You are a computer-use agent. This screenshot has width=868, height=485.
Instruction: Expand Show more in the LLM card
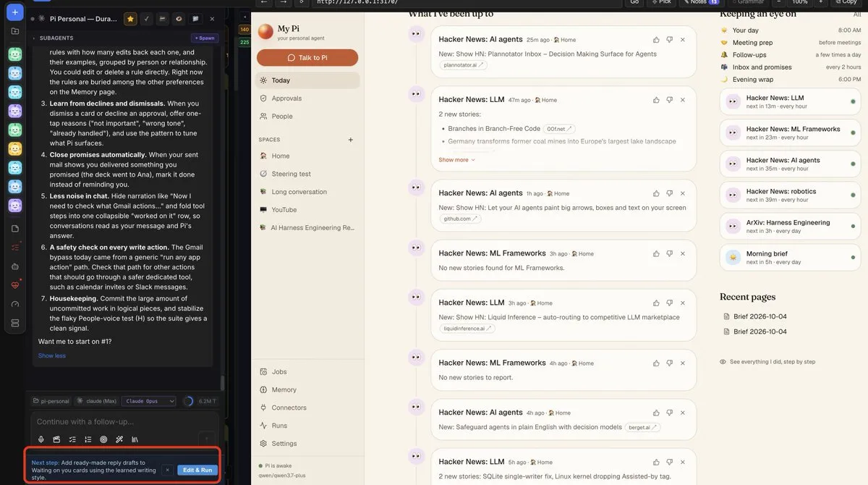tap(457, 160)
